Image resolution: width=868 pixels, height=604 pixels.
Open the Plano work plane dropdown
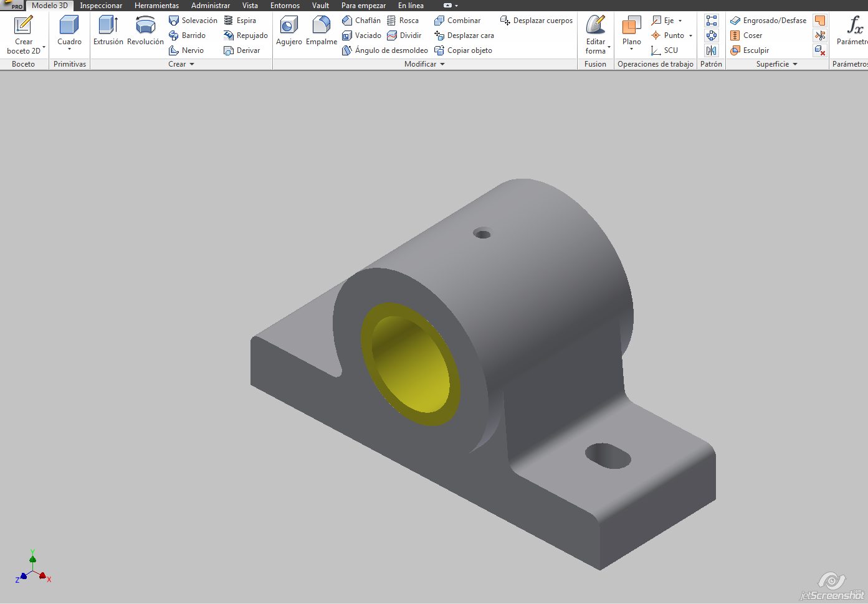tap(631, 49)
